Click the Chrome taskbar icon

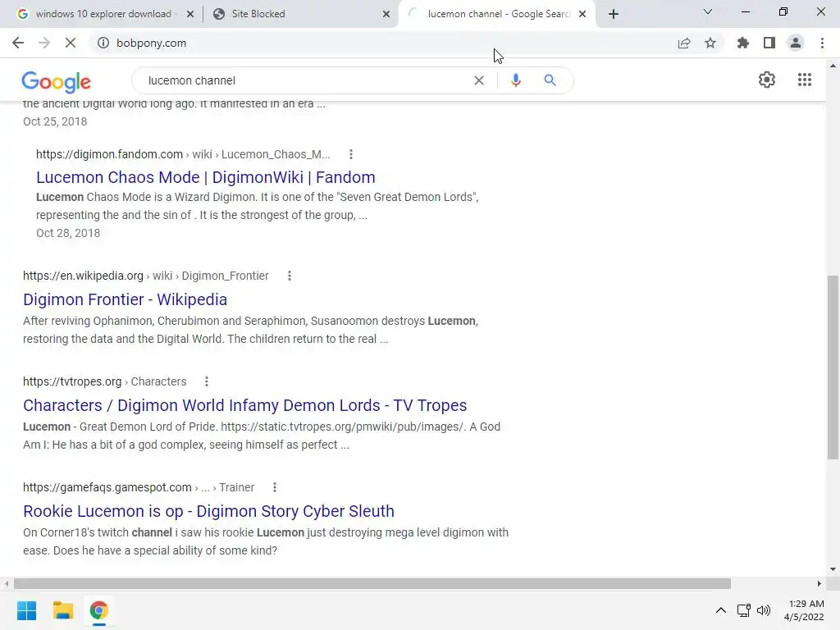tap(98, 610)
